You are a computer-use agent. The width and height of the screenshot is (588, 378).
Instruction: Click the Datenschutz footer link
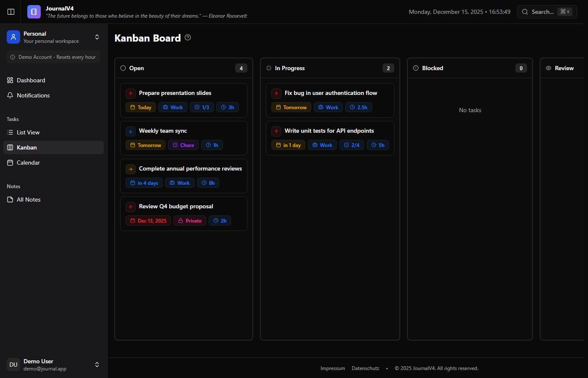coord(365,368)
